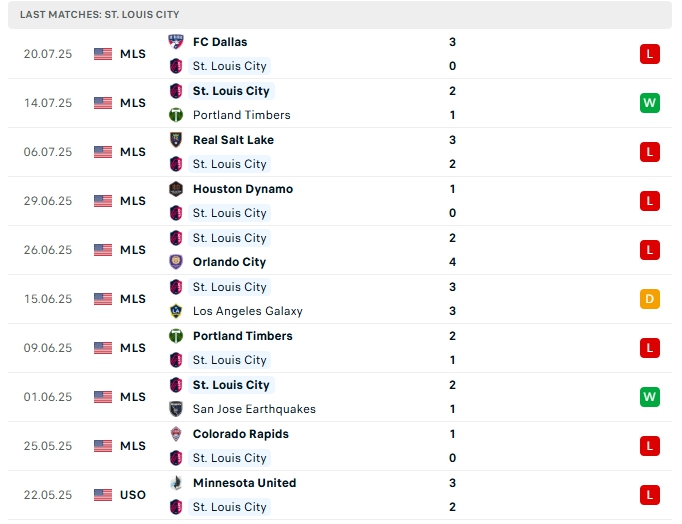Click the FC Dallas team crest
The height and width of the screenshot is (524, 682).
[x=177, y=42]
